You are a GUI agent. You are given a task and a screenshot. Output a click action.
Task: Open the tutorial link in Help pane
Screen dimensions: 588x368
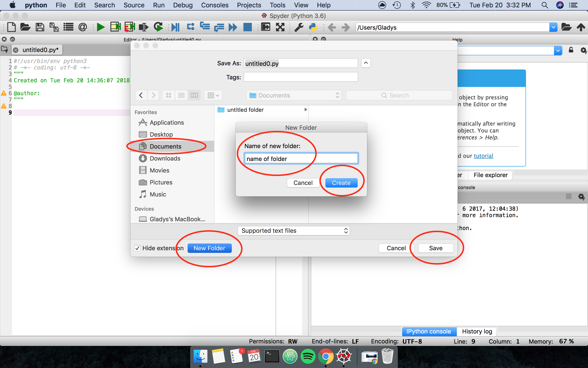tap(483, 156)
